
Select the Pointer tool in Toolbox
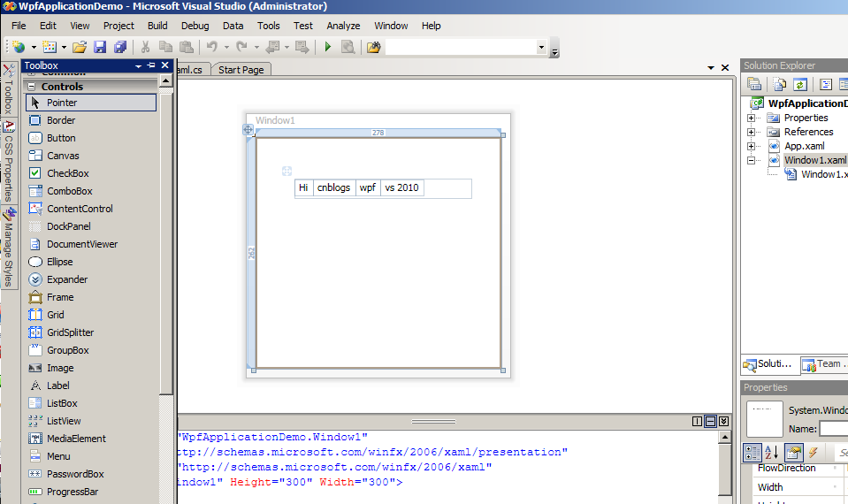(91, 103)
